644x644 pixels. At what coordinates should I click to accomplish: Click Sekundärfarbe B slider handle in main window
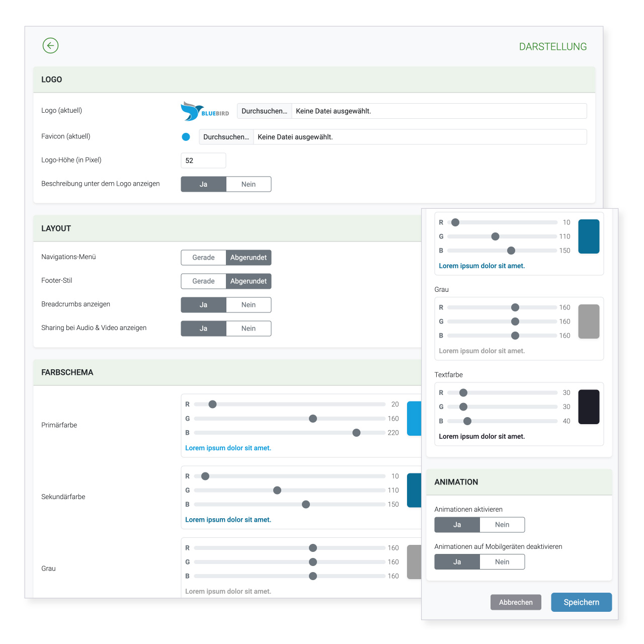[x=306, y=504]
